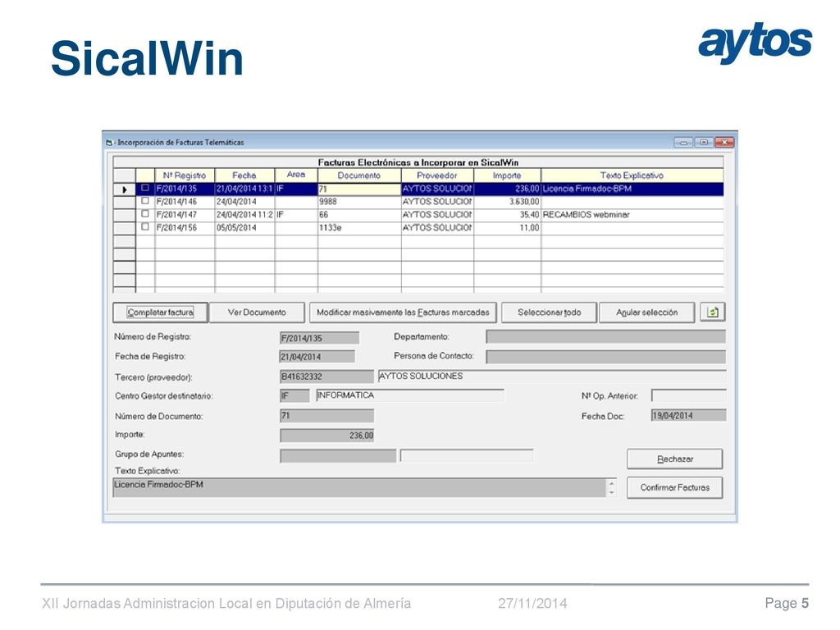This screenshot has height=630, width=840.
Task: Click the window title bar application icon
Action: click(x=109, y=143)
